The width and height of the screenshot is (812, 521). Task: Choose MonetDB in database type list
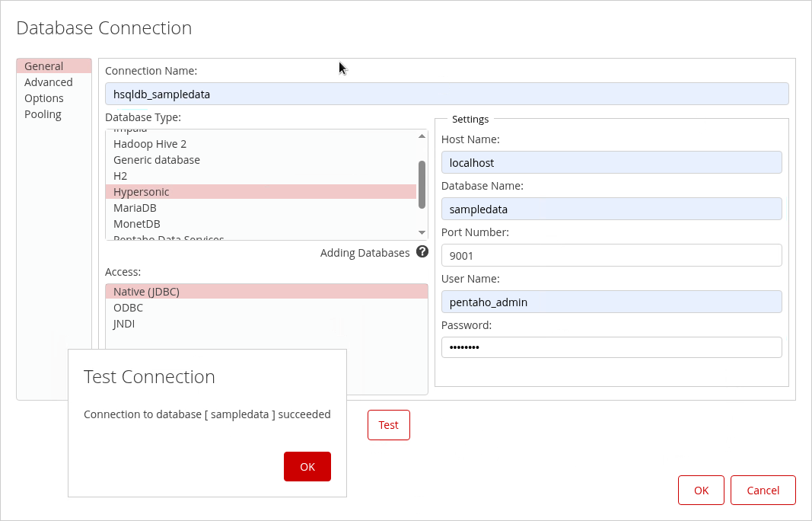[137, 224]
